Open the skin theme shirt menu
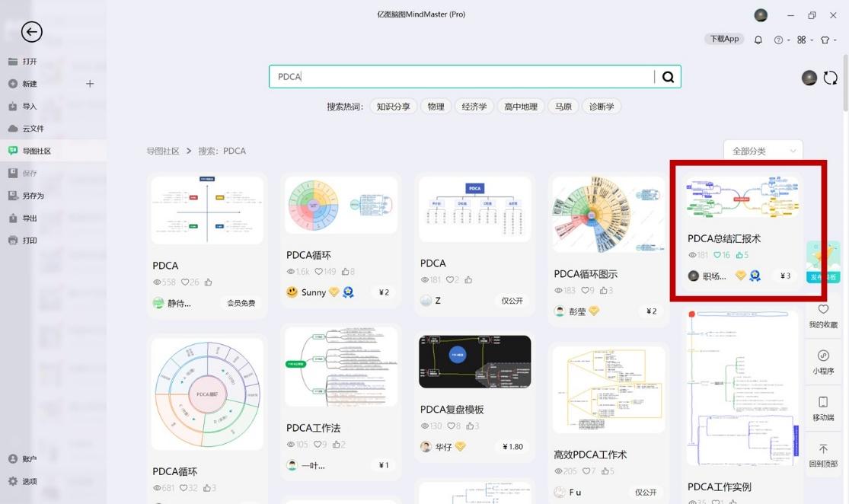 pos(825,40)
